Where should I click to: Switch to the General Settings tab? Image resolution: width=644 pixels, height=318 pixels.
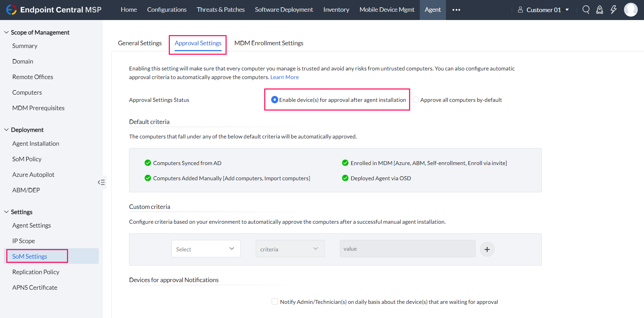(x=140, y=43)
